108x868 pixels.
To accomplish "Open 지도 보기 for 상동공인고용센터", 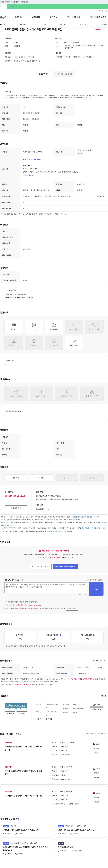I will point(100,667).
